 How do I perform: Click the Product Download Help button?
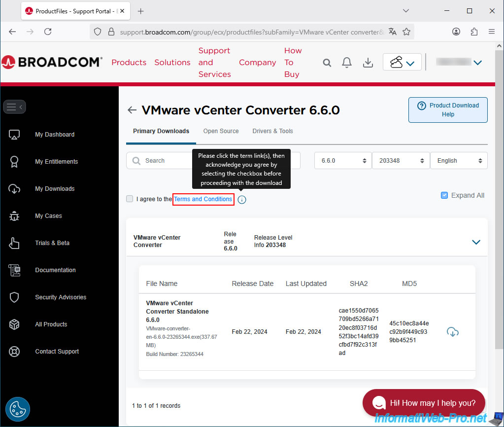448,109
